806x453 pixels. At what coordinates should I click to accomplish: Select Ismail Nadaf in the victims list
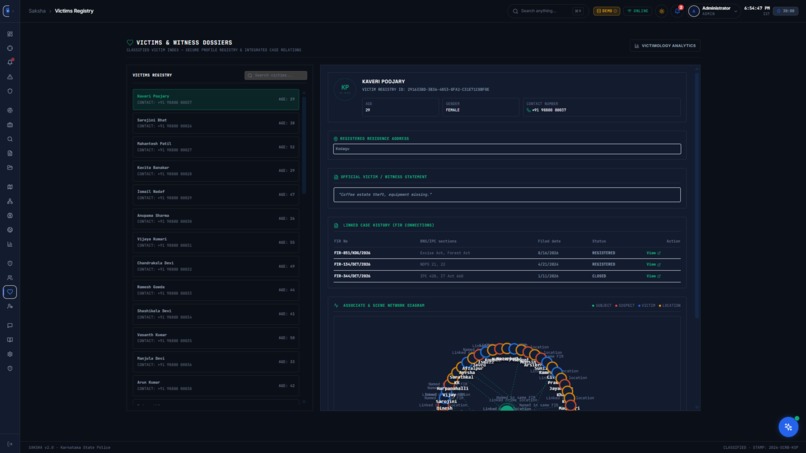tap(216, 195)
